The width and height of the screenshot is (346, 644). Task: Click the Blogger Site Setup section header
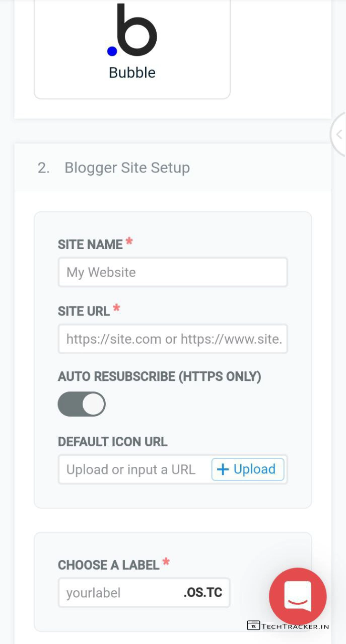click(x=127, y=168)
